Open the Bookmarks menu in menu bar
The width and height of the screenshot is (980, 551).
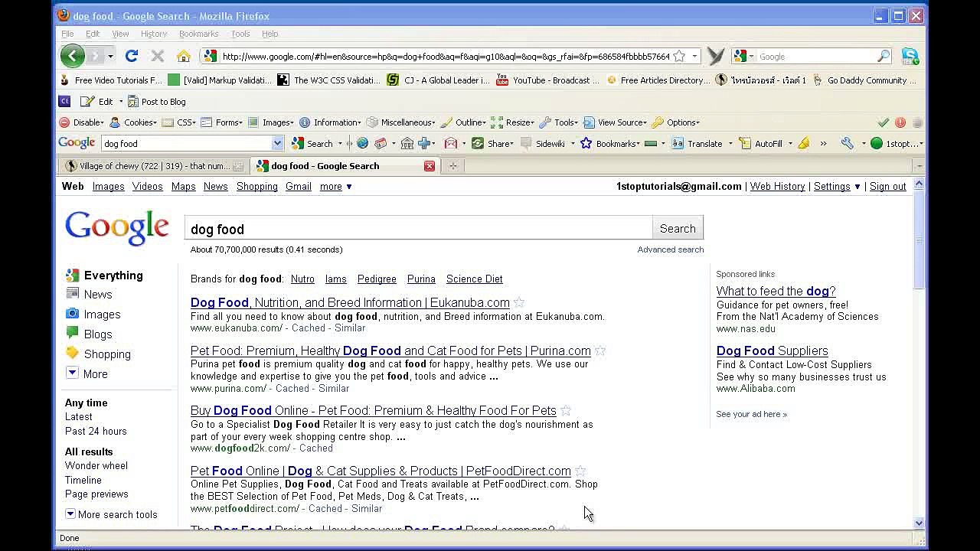(198, 34)
